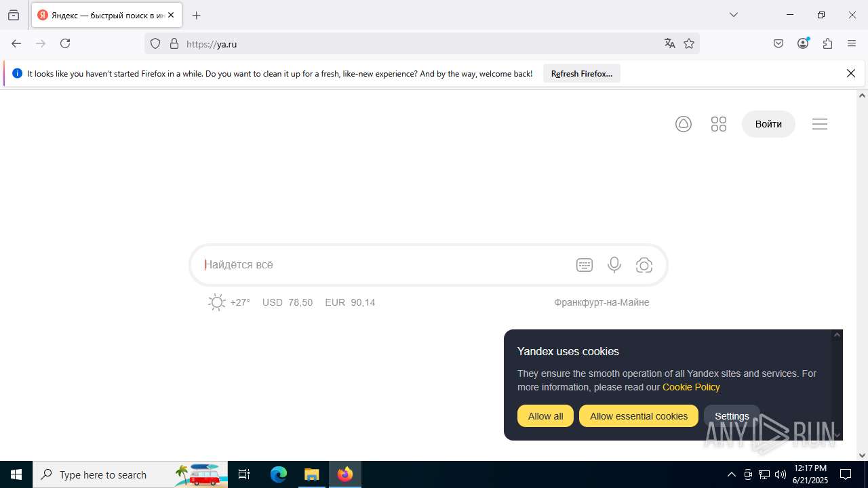Click the taskbar clock showing 12:17 PM
Screen dimensions: 868x488
pyautogui.click(x=810, y=474)
